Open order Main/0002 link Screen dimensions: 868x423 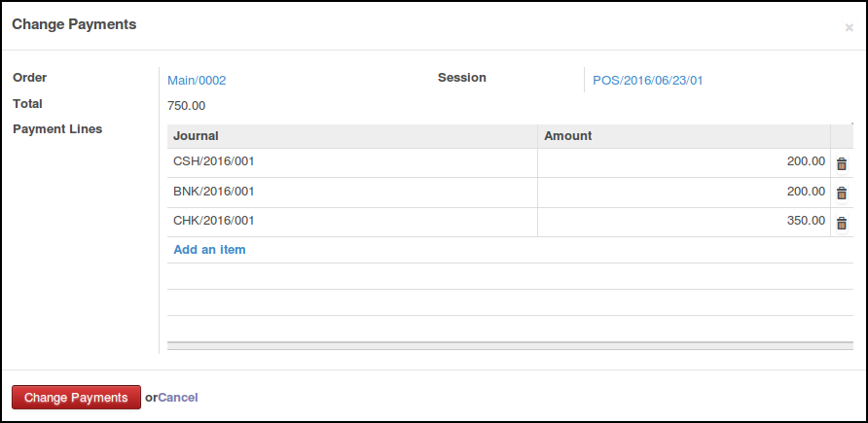197,81
